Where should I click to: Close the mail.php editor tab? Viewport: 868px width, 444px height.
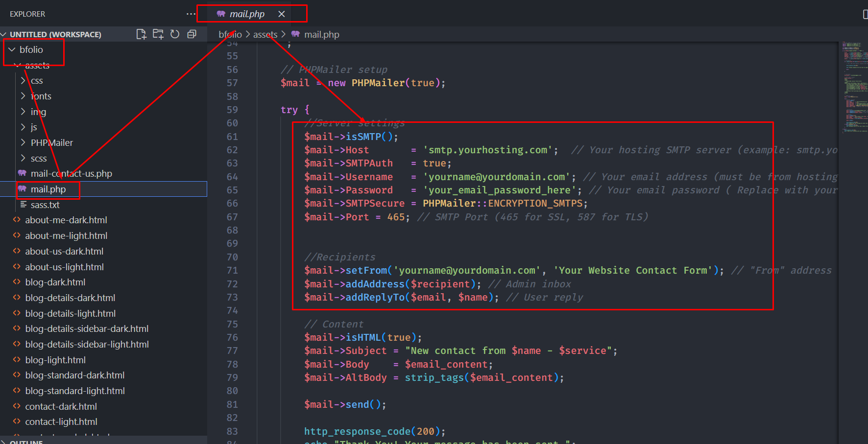tap(282, 14)
